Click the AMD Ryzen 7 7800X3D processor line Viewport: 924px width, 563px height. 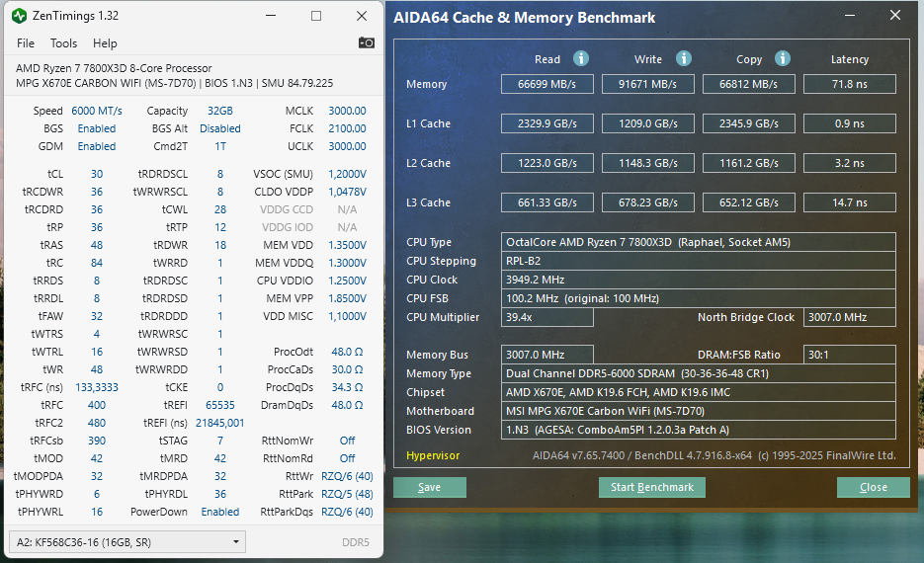click(x=114, y=68)
